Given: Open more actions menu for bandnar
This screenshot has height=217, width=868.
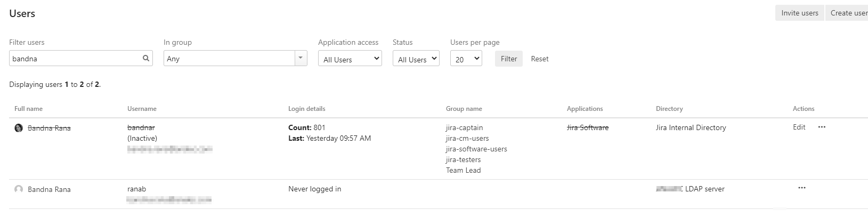Looking at the screenshot, I should (x=822, y=127).
